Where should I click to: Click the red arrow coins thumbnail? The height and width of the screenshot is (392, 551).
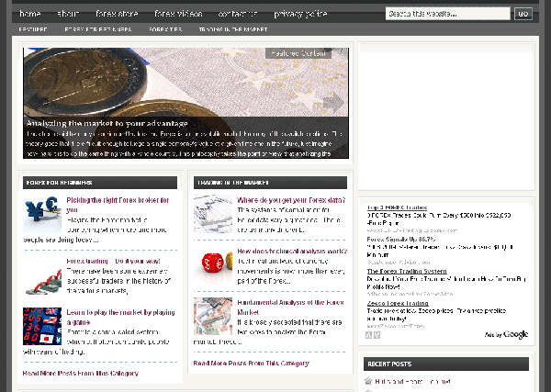(x=42, y=277)
